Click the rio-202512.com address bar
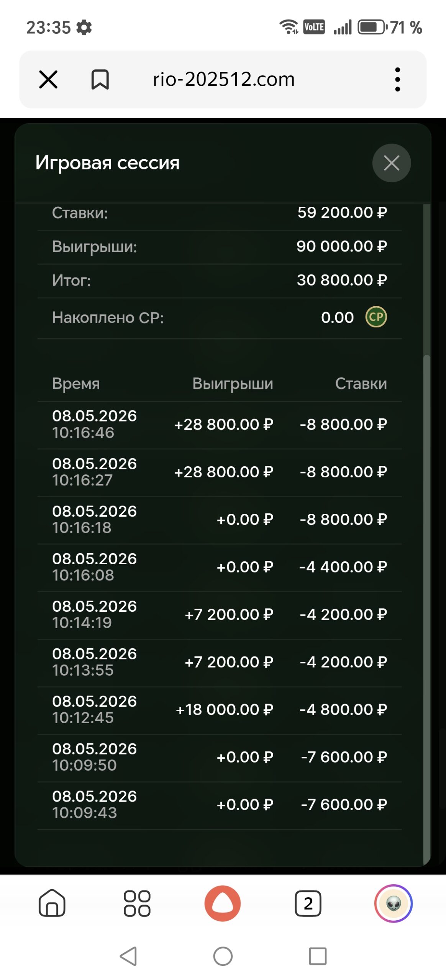Image resolution: width=446 pixels, height=980 pixels. [x=224, y=80]
